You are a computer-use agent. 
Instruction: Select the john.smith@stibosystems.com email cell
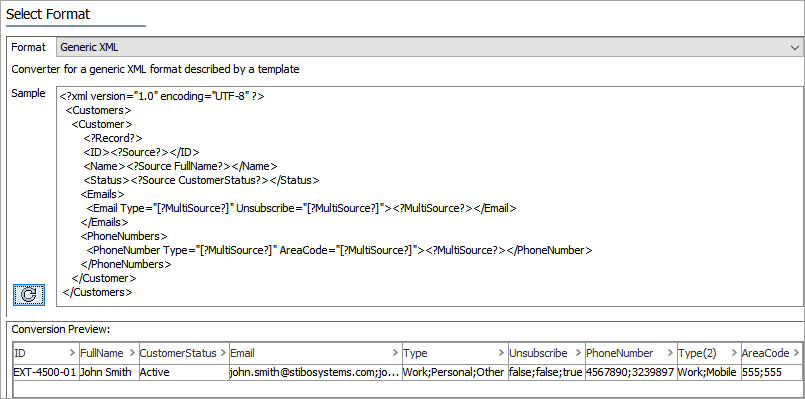(315, 372)
